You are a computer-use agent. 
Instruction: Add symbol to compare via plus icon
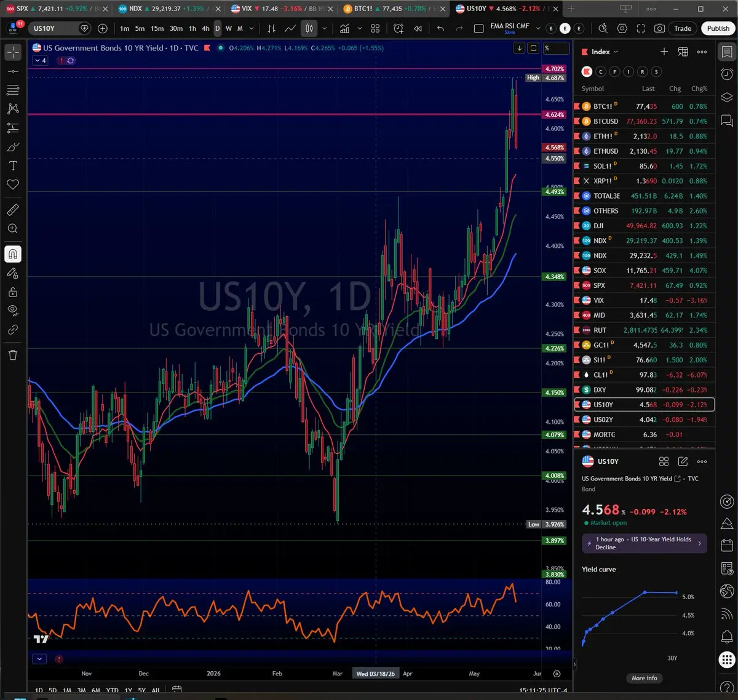(103, 28)
